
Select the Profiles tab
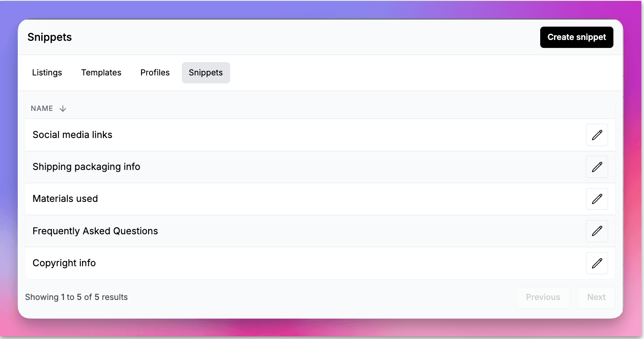155,73
